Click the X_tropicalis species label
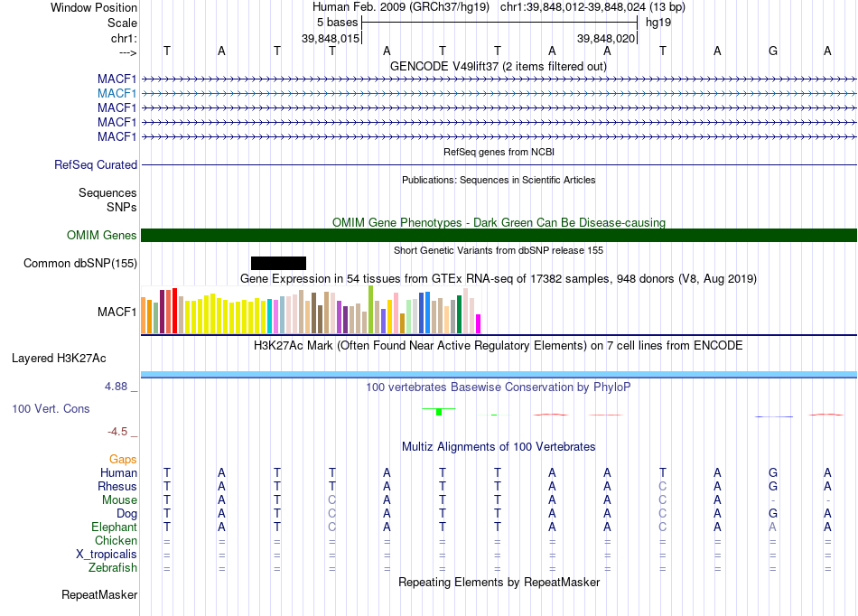858x616 pixels. click(x=107, y=555)
